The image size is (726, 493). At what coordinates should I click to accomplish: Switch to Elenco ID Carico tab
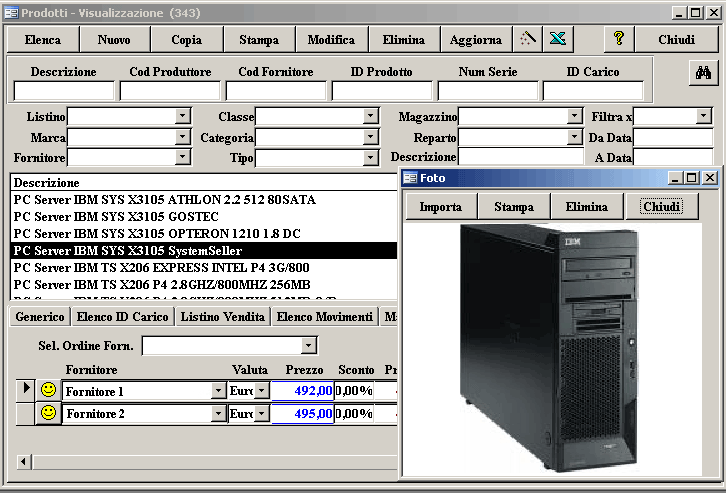[122, 317]
